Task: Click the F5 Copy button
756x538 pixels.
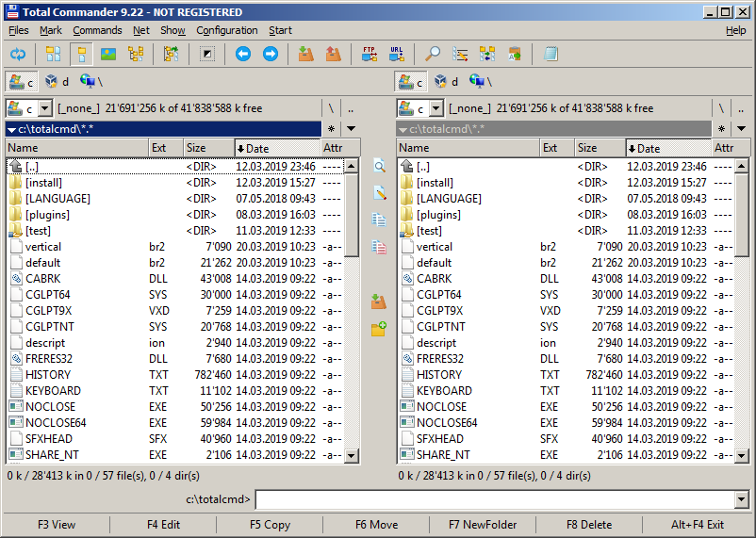Action: click(270, 525)
